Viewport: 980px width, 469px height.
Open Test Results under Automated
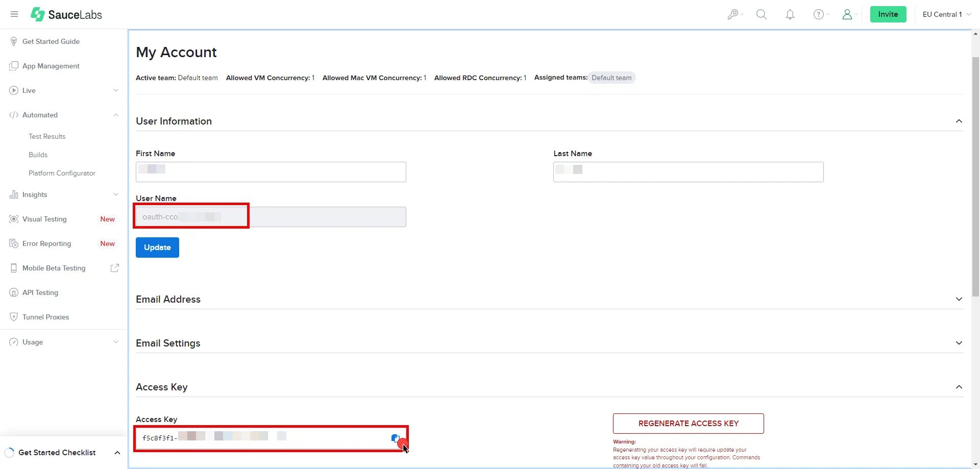[x=47, y=136]
